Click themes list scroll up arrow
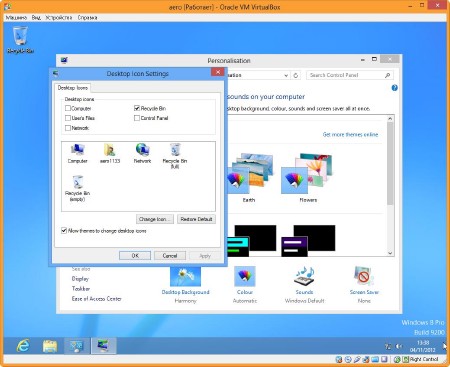 pyautogui.click(x=390, y=119)
